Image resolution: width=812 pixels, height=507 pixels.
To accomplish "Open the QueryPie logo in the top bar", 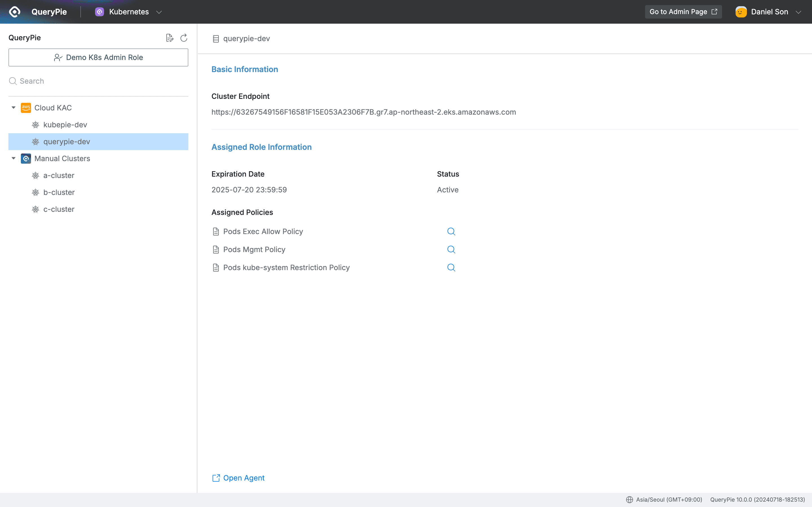I will 14,12.
